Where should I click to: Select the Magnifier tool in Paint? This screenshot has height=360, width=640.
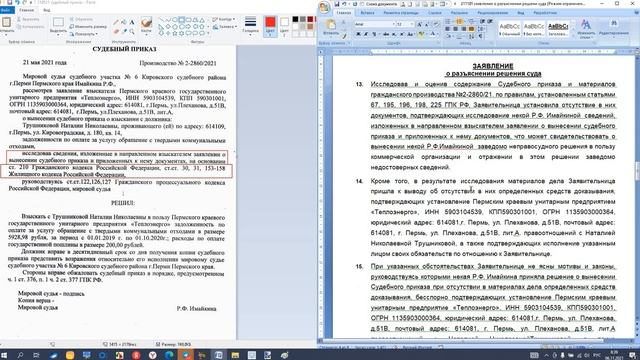132,31
